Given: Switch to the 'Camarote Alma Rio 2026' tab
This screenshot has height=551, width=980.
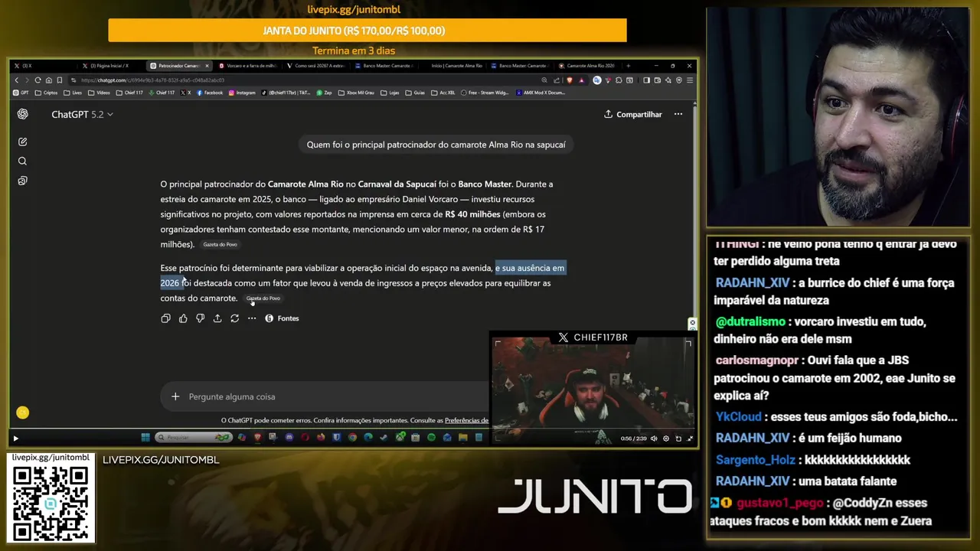Looking at the screenshot, I should 588,66.
